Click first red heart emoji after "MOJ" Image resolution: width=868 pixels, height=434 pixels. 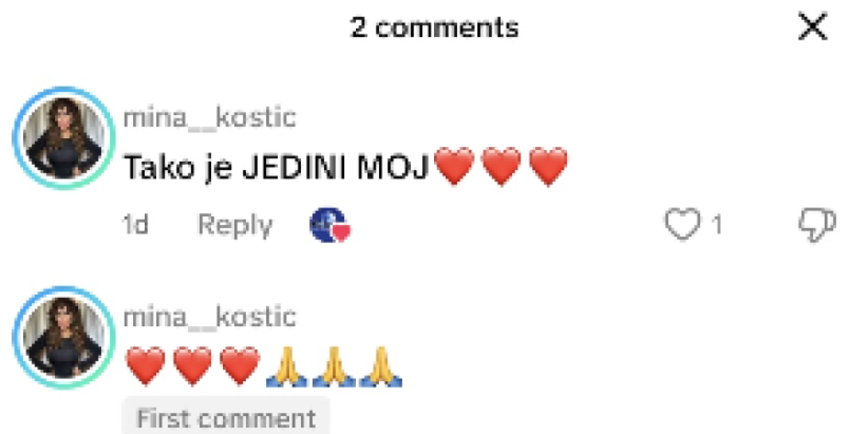[x=454, y=167]
